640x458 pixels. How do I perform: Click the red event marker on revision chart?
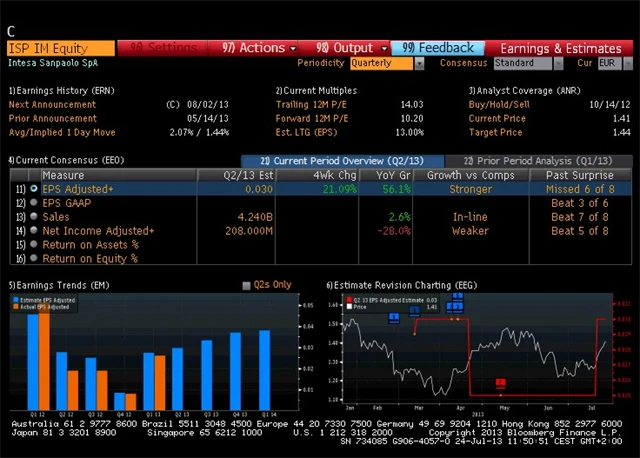point(501,382)
